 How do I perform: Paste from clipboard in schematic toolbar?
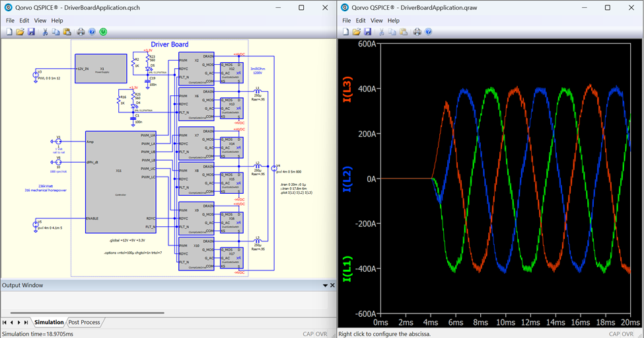66,32
